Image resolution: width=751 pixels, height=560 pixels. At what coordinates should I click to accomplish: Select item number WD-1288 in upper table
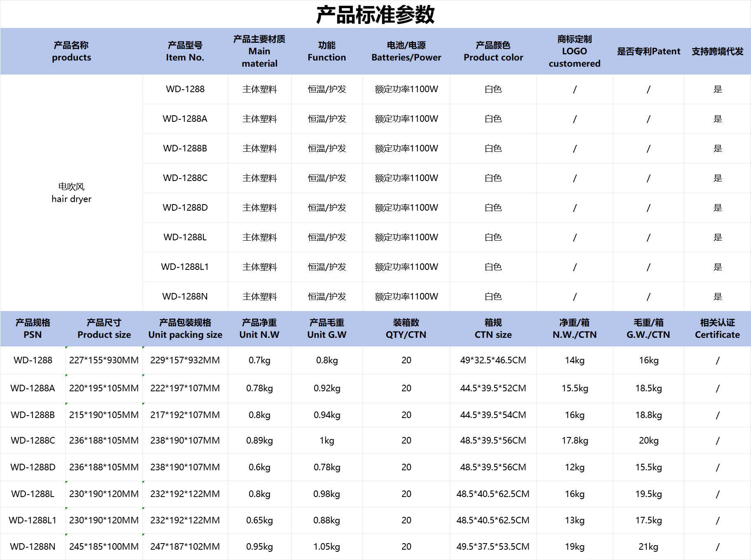coord(185,89)
